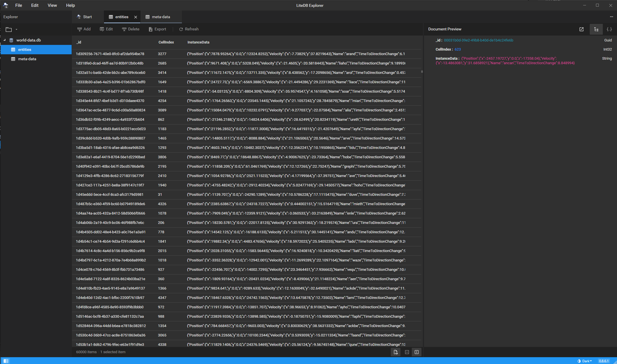This screenshot has height=364, width=617.
Task: Select row with CellIndex 3806
Action: pos(246,157)
